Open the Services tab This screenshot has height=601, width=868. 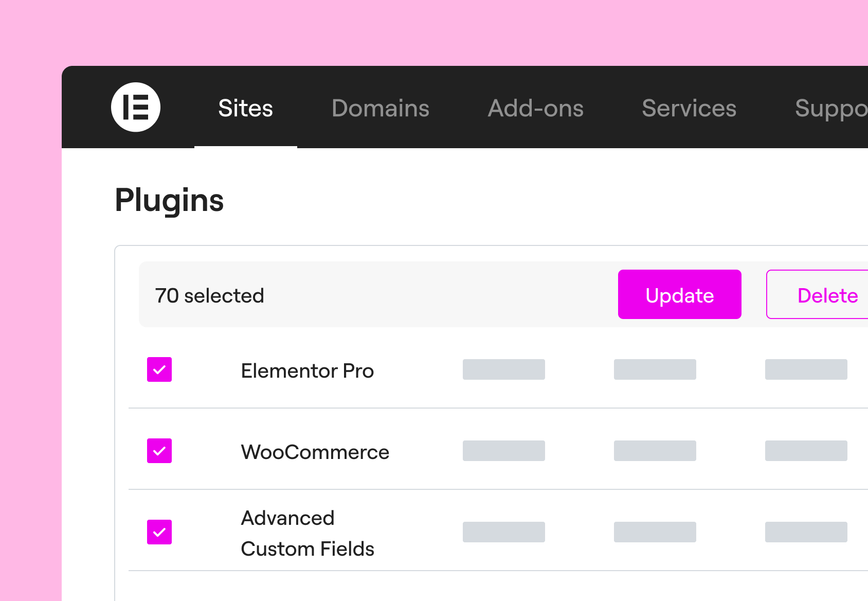point(689,108)
